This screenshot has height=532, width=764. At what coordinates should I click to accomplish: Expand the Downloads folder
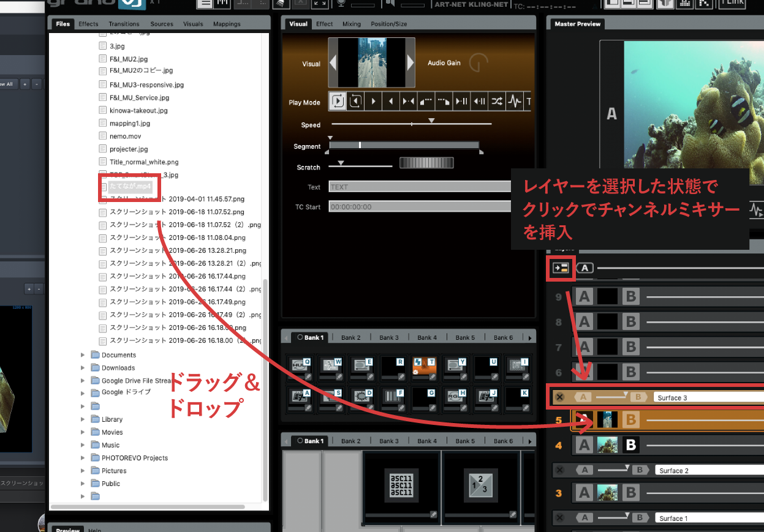[83, 368]
